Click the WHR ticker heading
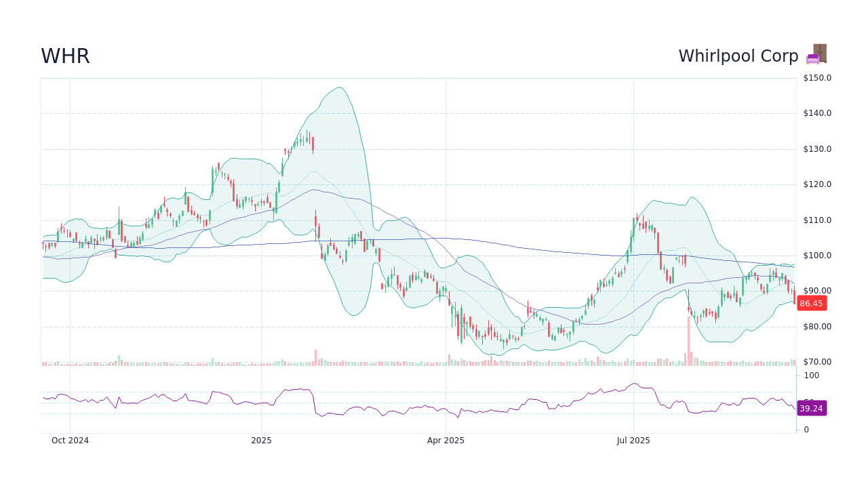 click(x=65, y=56)
